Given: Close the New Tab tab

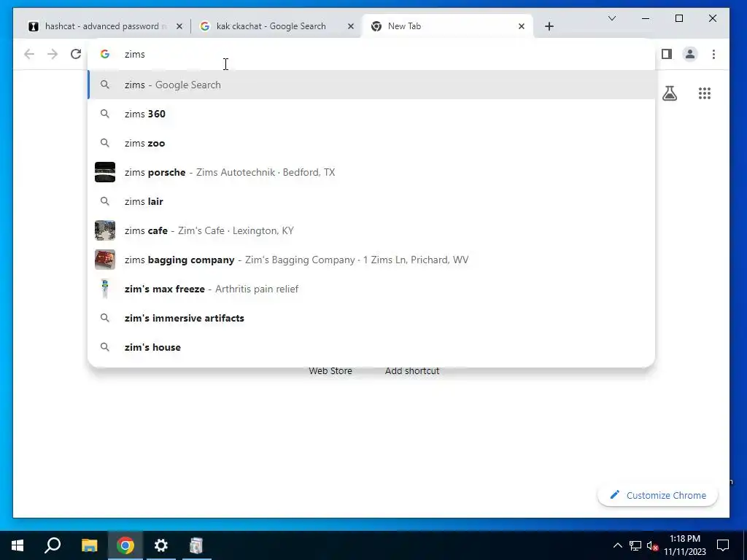Looking at the screenshot, I should tap(521, 26).
